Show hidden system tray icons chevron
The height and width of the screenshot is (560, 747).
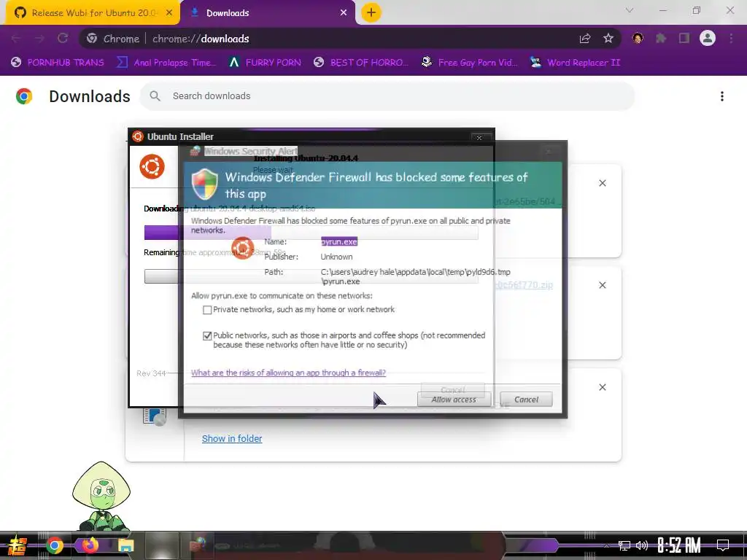(x=606, y=545)
